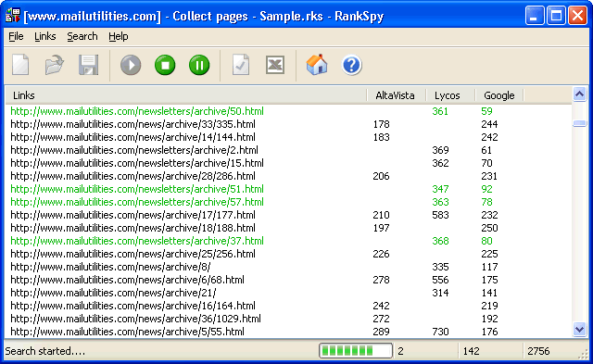Open the Help menu
Viewport: 593px width, 364px height.
point(119,36)
